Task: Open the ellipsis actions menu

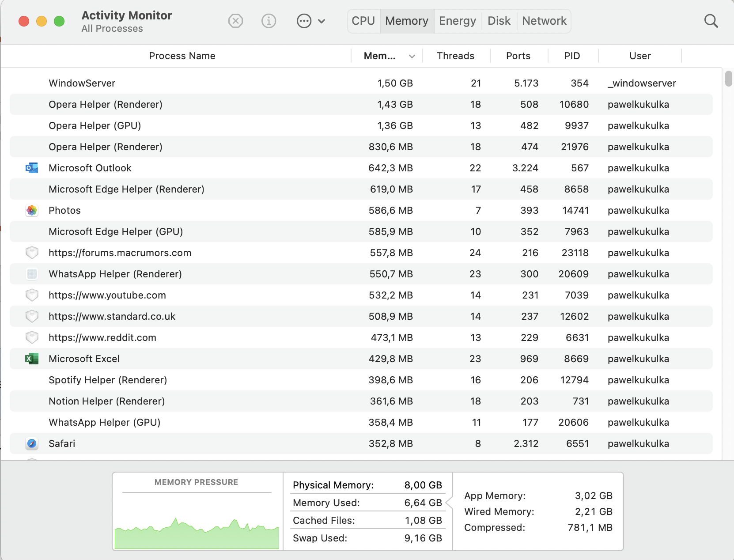Action: [304, 21]
